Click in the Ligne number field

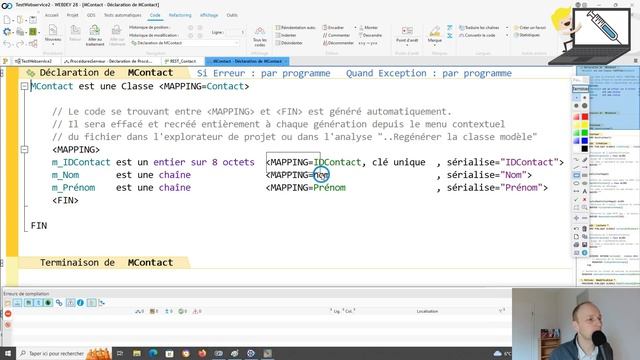[235, 32]
